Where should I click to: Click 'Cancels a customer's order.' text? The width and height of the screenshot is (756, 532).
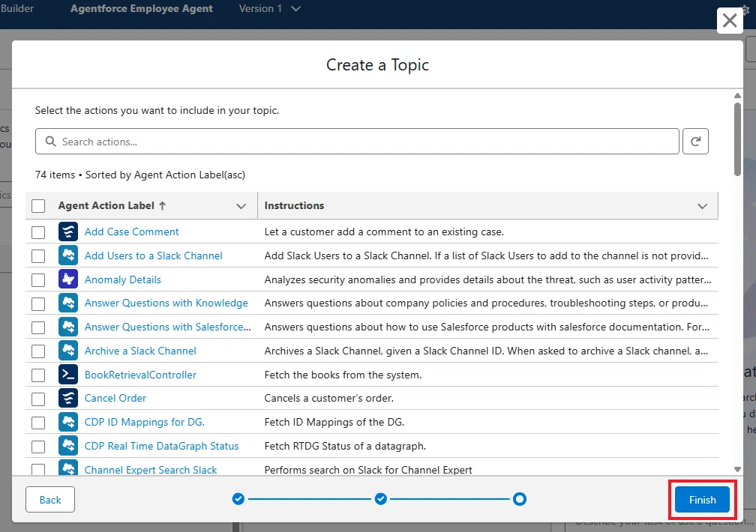[328, 398]
